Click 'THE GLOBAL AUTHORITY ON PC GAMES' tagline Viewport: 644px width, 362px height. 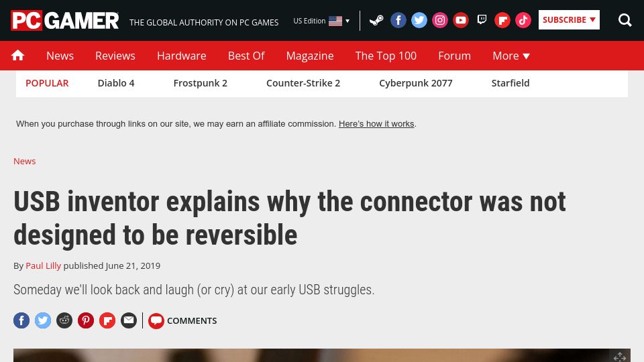(204, 23)
